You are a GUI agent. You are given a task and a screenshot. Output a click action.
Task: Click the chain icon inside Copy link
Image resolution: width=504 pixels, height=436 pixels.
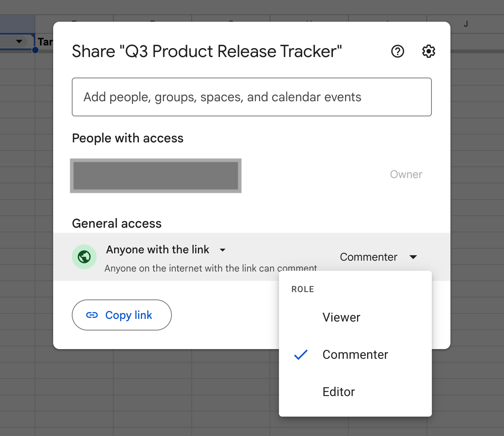[92, 315]
